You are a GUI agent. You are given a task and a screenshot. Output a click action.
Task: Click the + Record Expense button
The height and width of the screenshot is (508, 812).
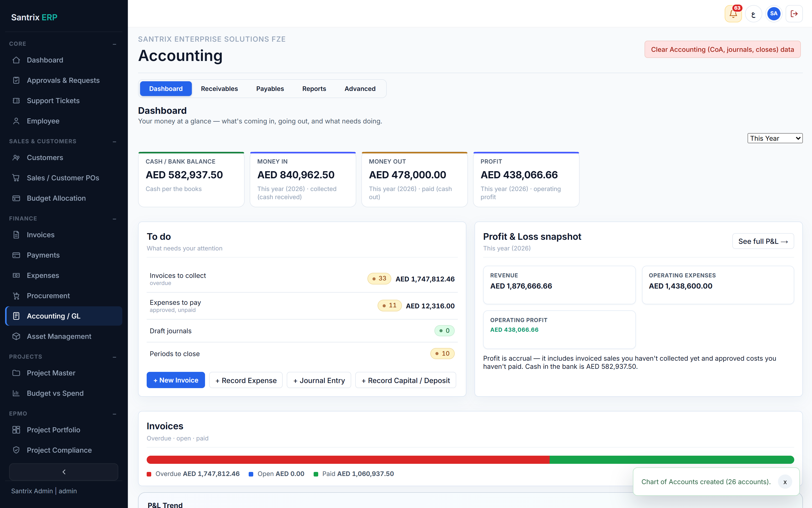tap(246, 380)
